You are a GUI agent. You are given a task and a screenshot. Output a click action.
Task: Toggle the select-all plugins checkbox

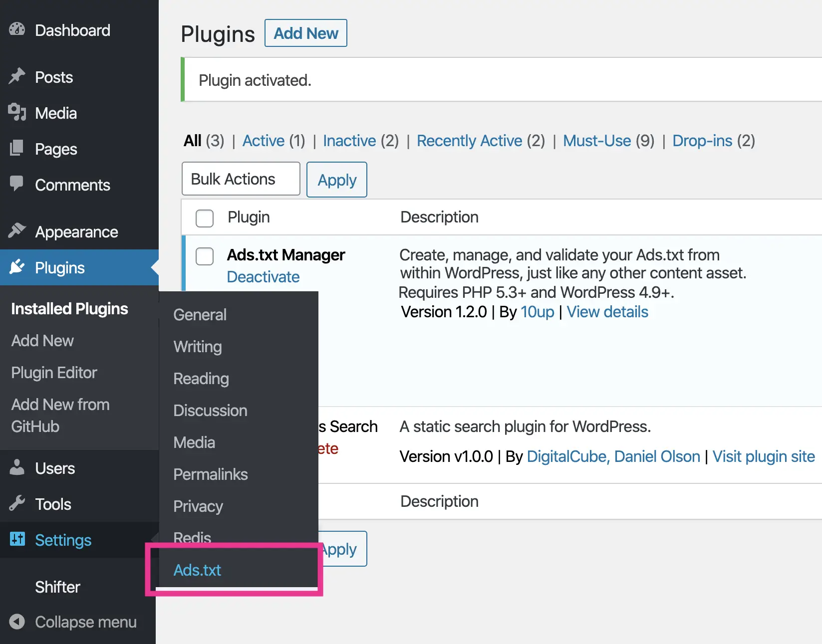[x=205, y=218]
